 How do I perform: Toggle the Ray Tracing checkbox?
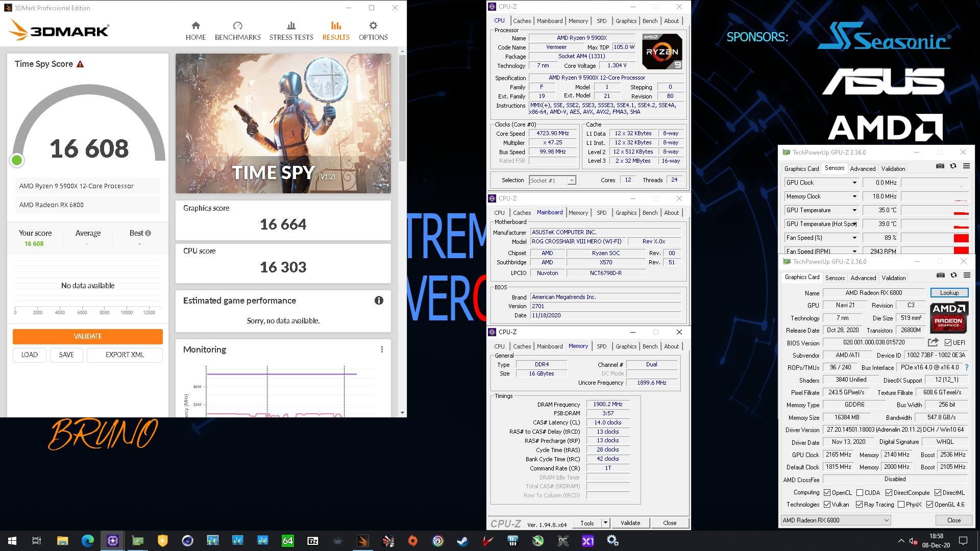(x=860, y=504)
